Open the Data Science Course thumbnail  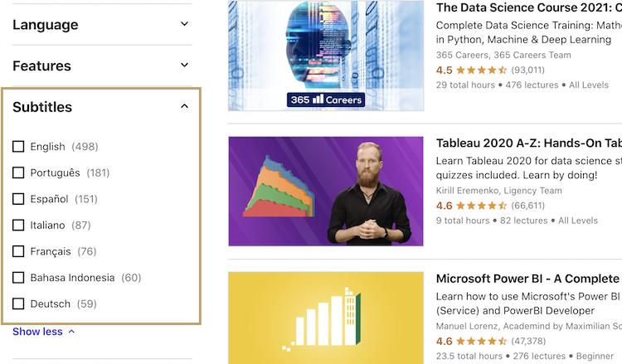pos(326,55)
